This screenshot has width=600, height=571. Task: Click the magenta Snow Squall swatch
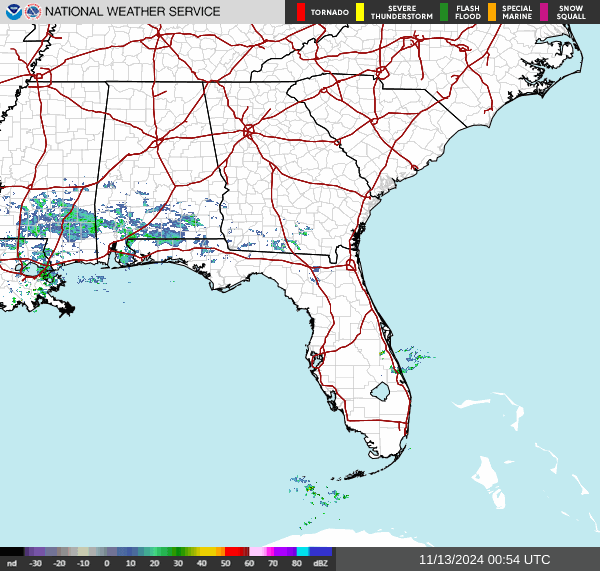point(544,12)
